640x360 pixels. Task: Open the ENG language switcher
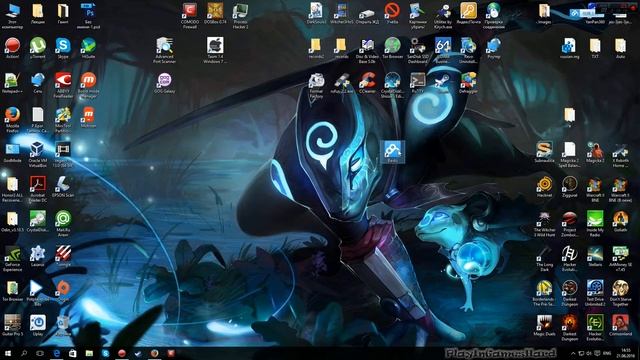607,353
